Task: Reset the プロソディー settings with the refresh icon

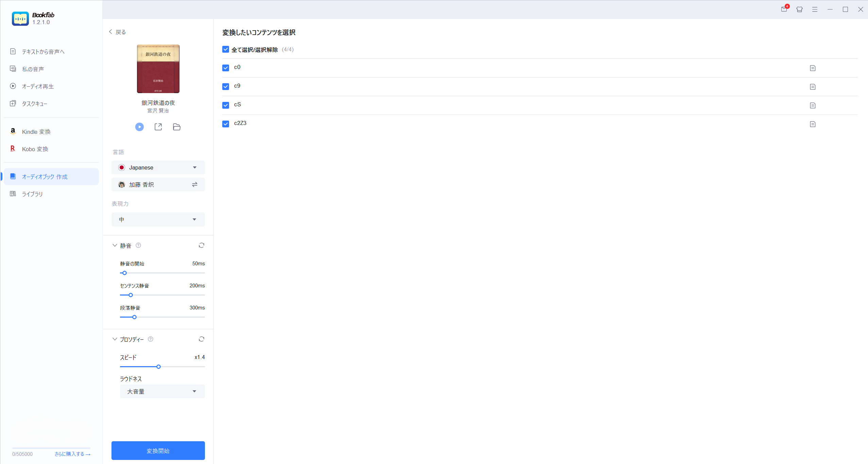Action: pos(201,339)
